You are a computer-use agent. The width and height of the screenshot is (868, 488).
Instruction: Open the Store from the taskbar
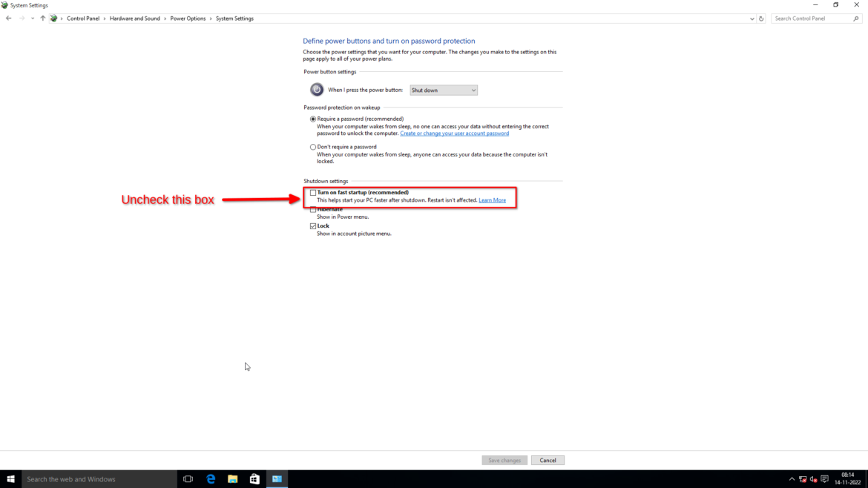click(254, 479)
